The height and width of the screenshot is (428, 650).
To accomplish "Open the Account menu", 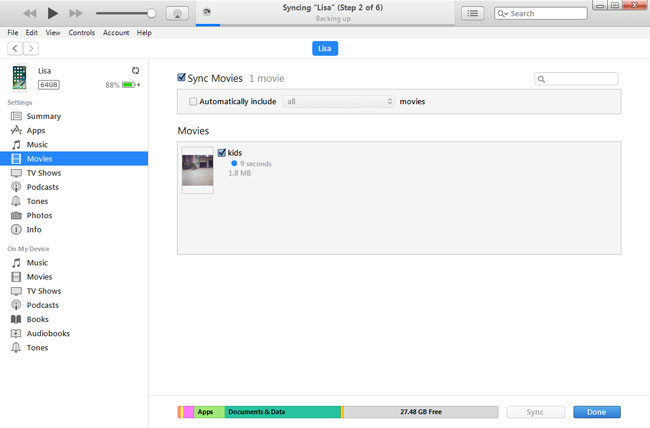I will pos(116,32).
